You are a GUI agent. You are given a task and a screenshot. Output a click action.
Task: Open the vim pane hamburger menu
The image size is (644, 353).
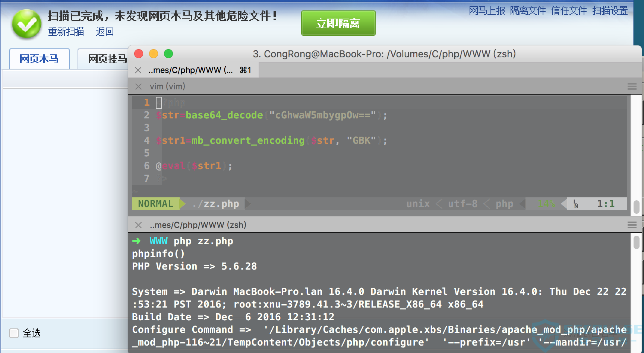[x=632, y=86]
